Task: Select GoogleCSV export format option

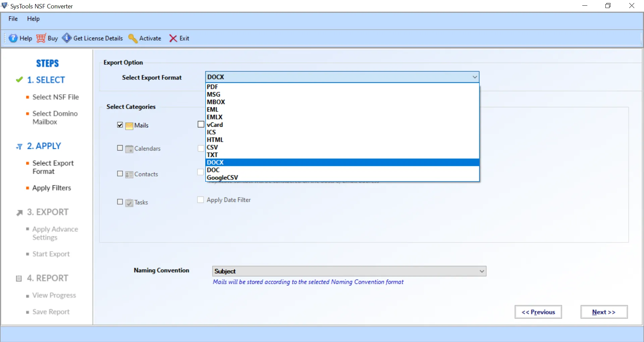Action: pyautogui.click(x=222, y=177)
